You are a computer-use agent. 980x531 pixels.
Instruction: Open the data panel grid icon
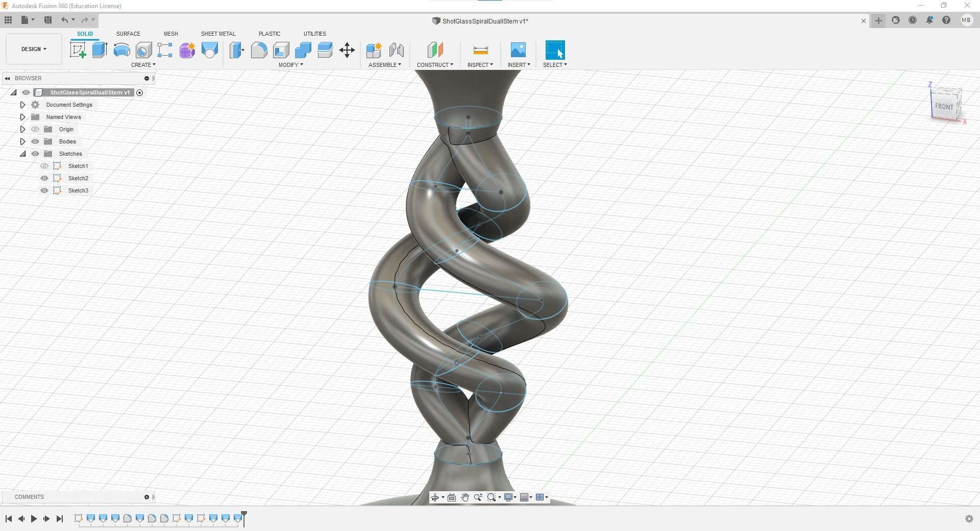click(8, 20)
